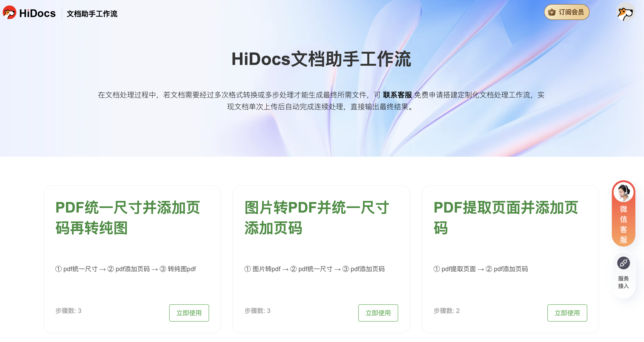Click the step list starting with 图片转pdf
This screenshot has width=644, height=342.
[314, 269]
